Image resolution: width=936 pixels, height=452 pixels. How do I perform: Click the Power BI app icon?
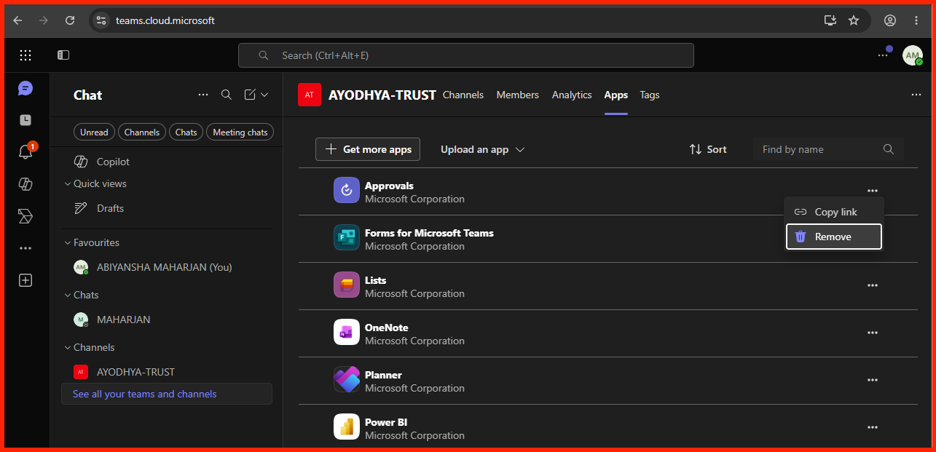pos(346,427)
